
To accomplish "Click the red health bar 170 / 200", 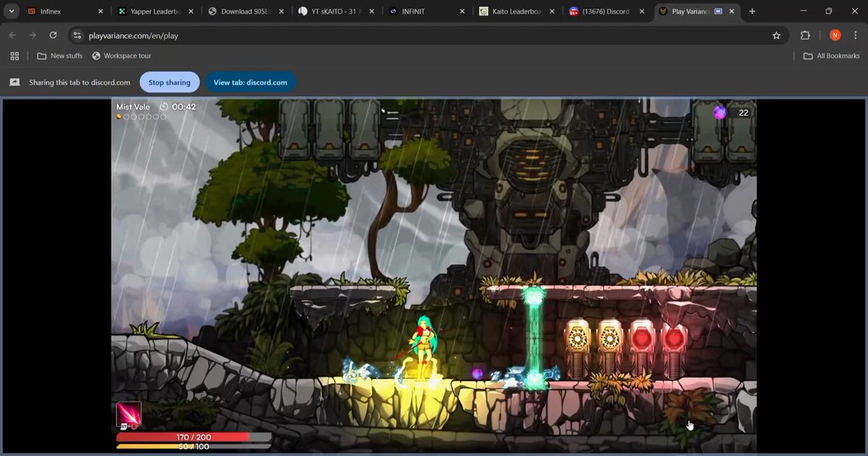I will pyautogui.click(x=194, y=437).
